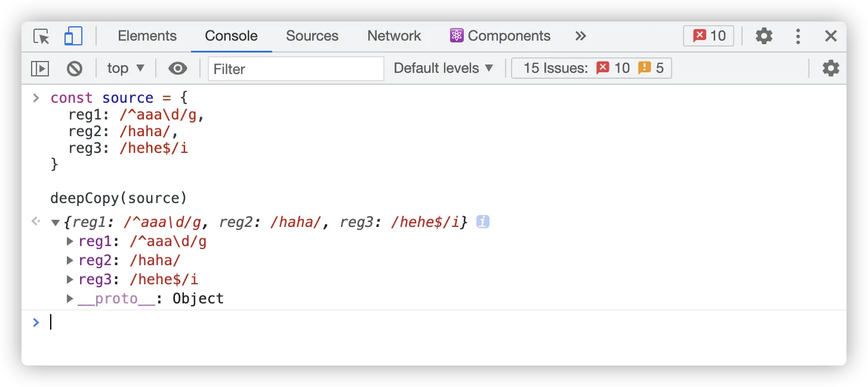This screenshot has height=387, width=868.
Task: Collapse the logged object result
Action: [56, 223]
